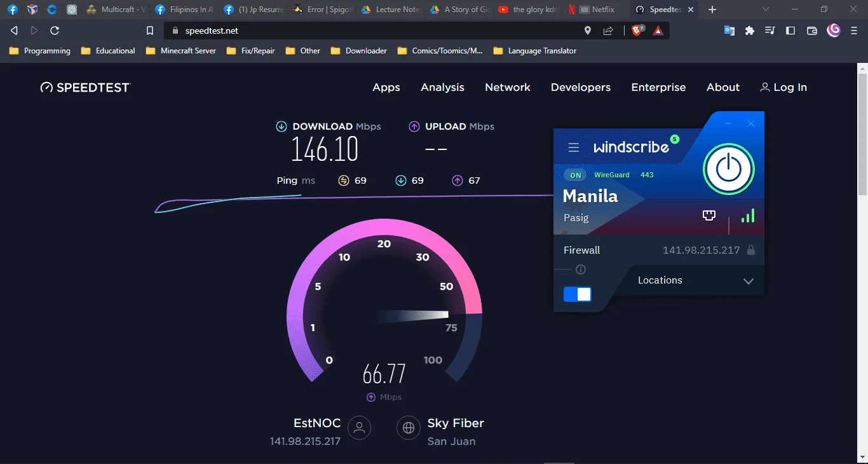The height and width of the screenshot is (464, 868).
Task: Click the share icon in address bar
Action: [608, 31]
